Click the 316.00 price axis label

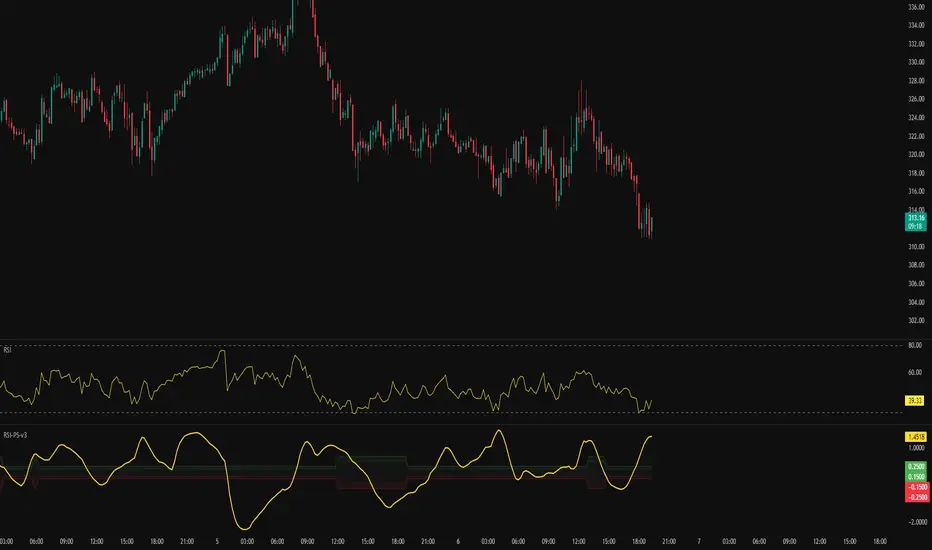click(x=916, y=191)
